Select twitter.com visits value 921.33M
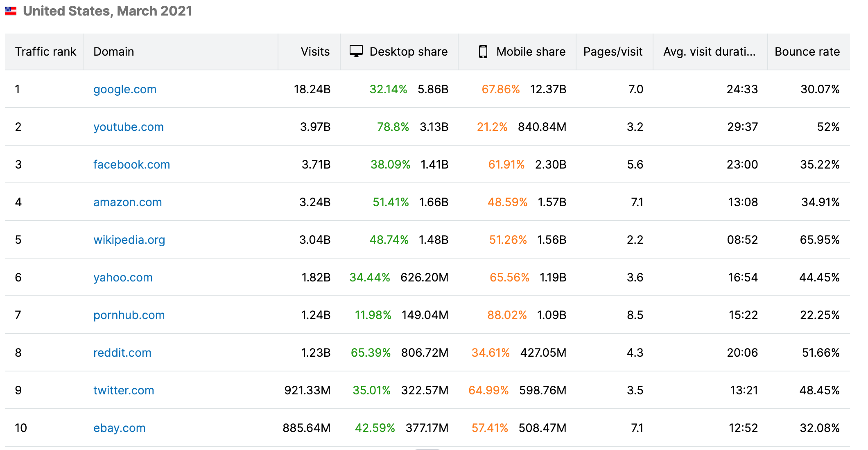 tap(307, 390)
